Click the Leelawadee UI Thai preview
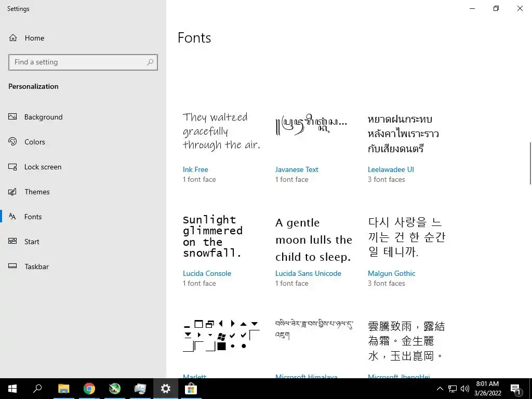This screenshot has width=532, height=399. coord(403,134)
